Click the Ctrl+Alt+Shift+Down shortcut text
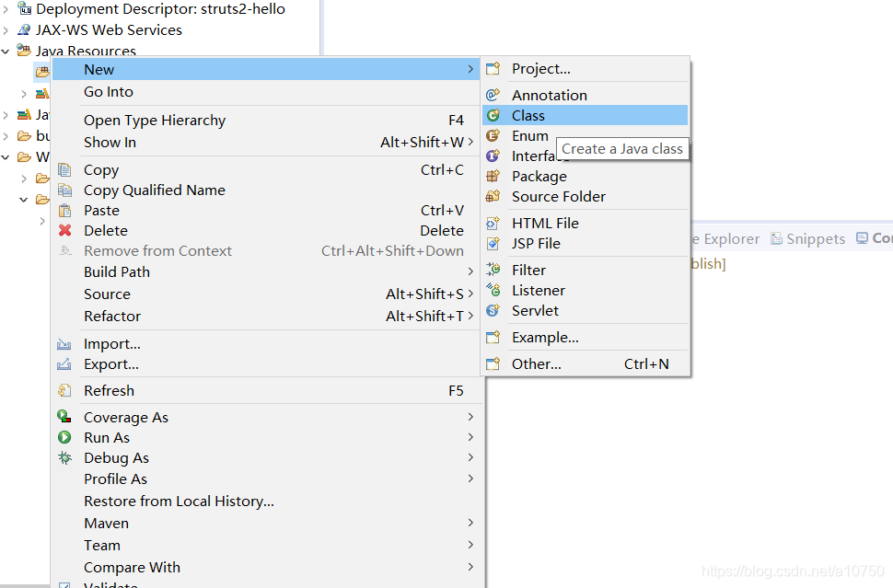This screenshot has width=893, height=588. 392,251
